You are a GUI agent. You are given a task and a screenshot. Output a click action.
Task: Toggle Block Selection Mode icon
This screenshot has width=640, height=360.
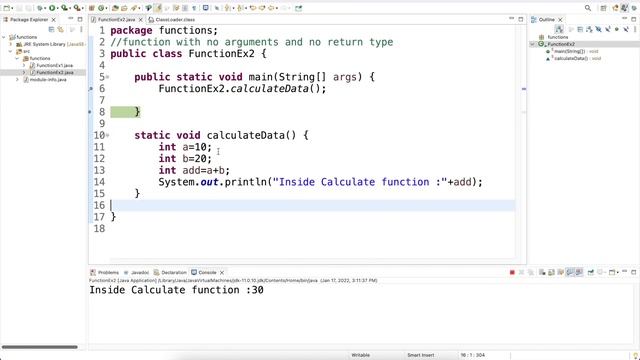[x=185, y=8]
